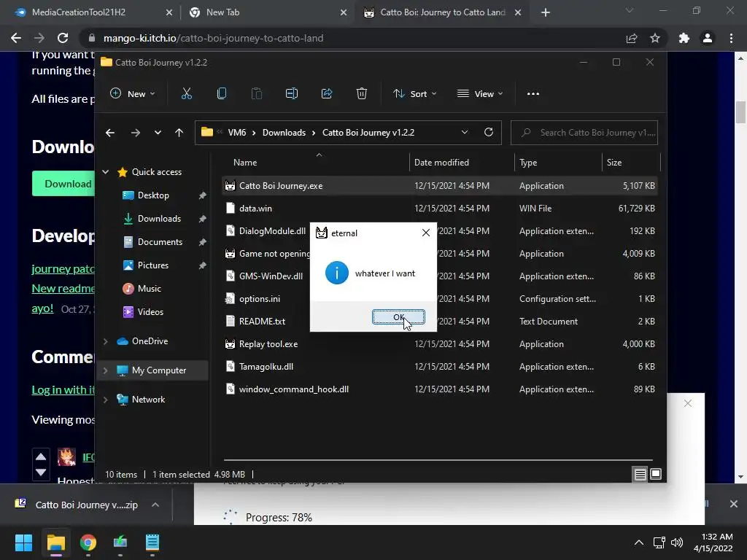This screenshot has width=747, height=560.
Task: Click the Cut scissors icon in Explorer toolbar
Action: pyautogui.click(x=186, y=94)
